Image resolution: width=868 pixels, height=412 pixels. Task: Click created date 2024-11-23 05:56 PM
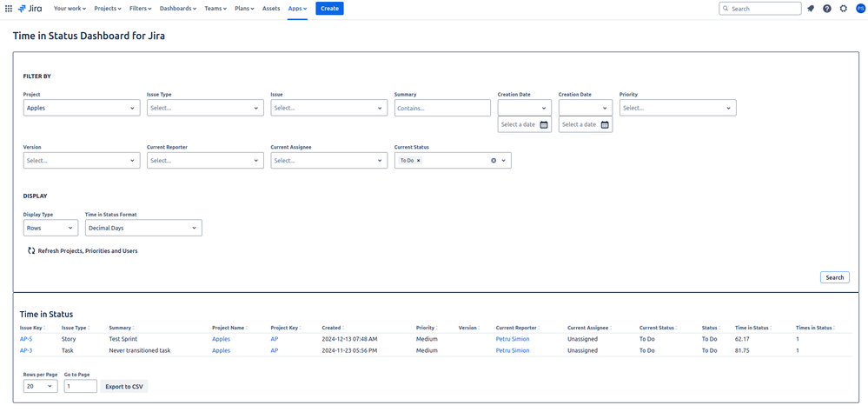pos(350,350)
